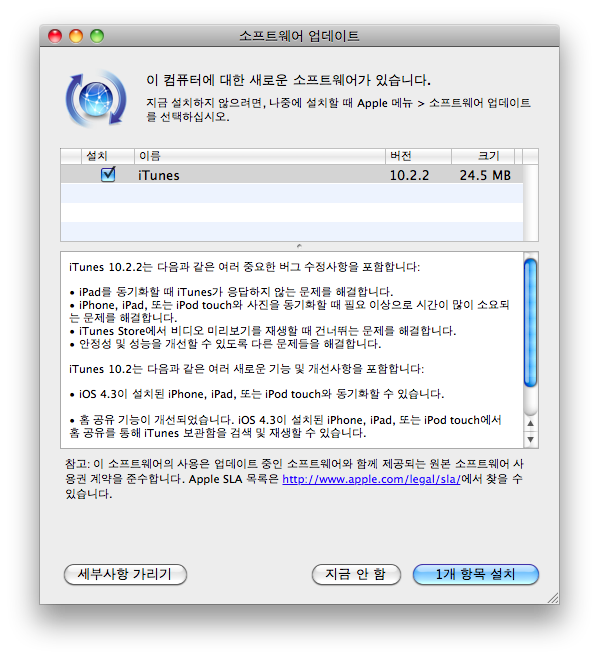This screenshot has height=659, width=599.
Task: Select the iTunes update row
Action: (292, 174)
